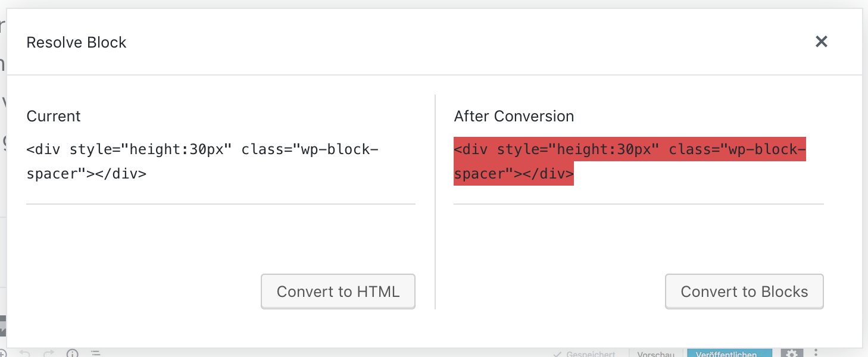Open the content structure info icon
The height and width of the screenshot is (357, 868).
tap(72, 354)
